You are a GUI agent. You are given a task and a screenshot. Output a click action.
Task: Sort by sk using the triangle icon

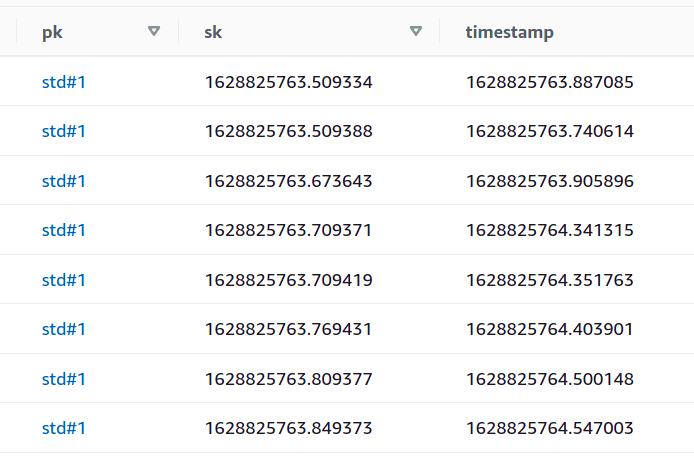pos(416,32)
